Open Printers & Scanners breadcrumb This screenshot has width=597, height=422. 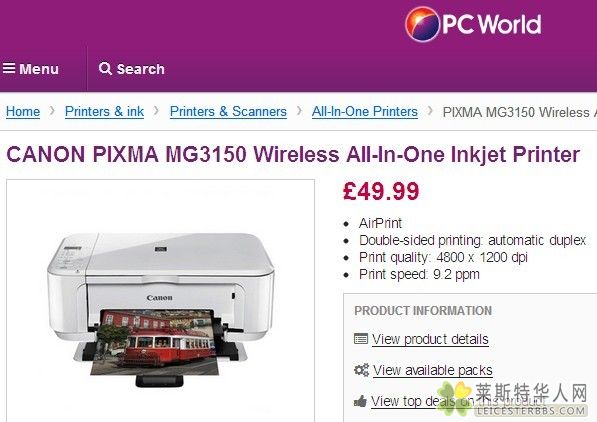228,112
